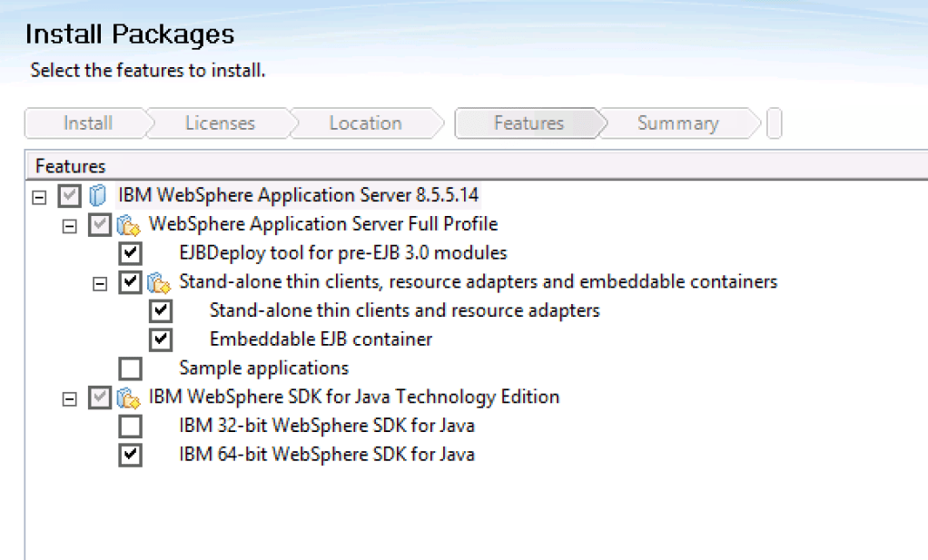Select the Sample applications tree row label
Viewport: 928px width, 560px height.
point(263,368)
